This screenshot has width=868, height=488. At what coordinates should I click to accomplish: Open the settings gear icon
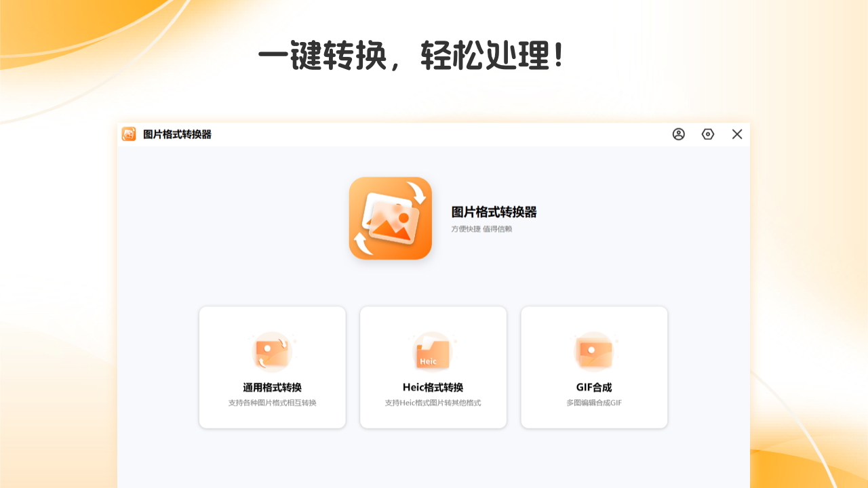(708, 134)
